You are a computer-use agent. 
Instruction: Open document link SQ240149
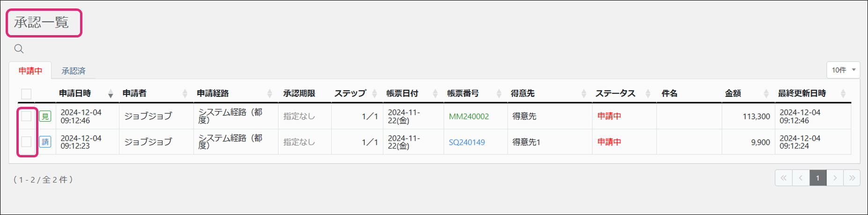pyautogui.click(x=467, y=142)
